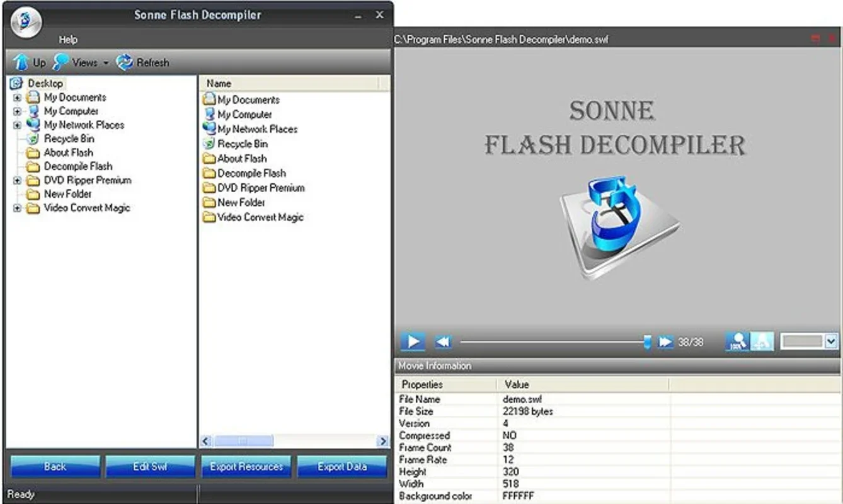Viewport: 843px width, 504px height.
Task: Click the 38/38 frame counter
Action: [691, 342]
